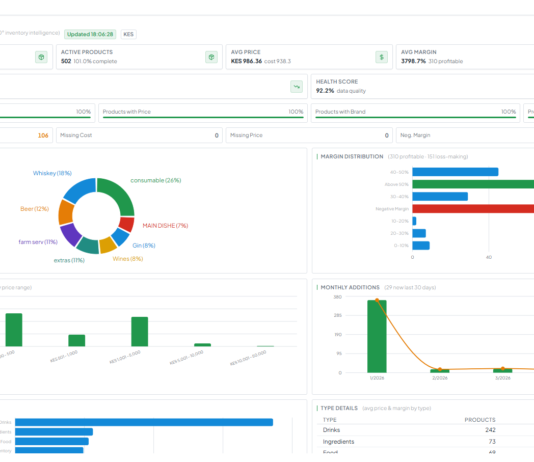Click the KES 501-1,000 price range bar
Screen dimensions: 534x462
pos(77,340)
